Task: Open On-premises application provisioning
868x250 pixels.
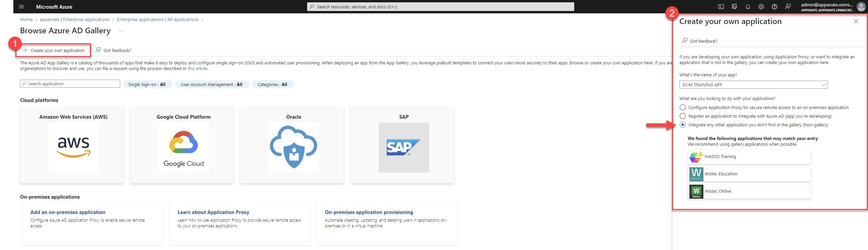Action: point(369,212)
